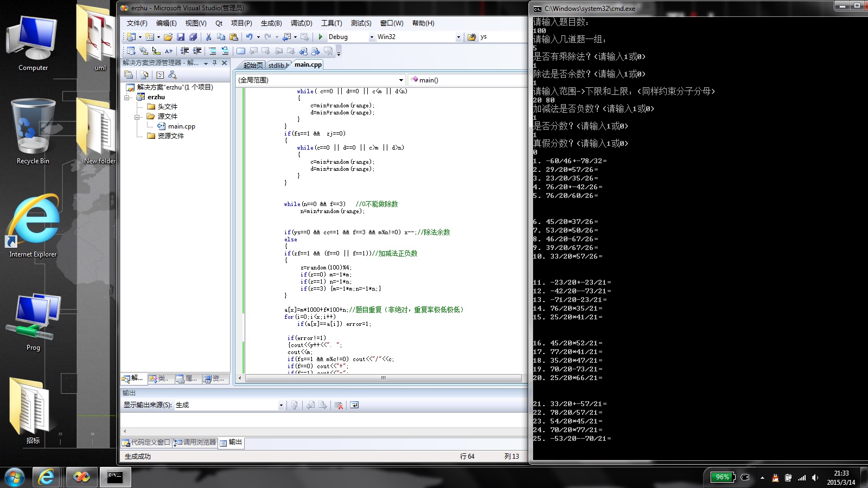The height and width of the screenshot is (488, 868).
Task: Click the Navigate Backward icon
Action: [x=287, y=37]
